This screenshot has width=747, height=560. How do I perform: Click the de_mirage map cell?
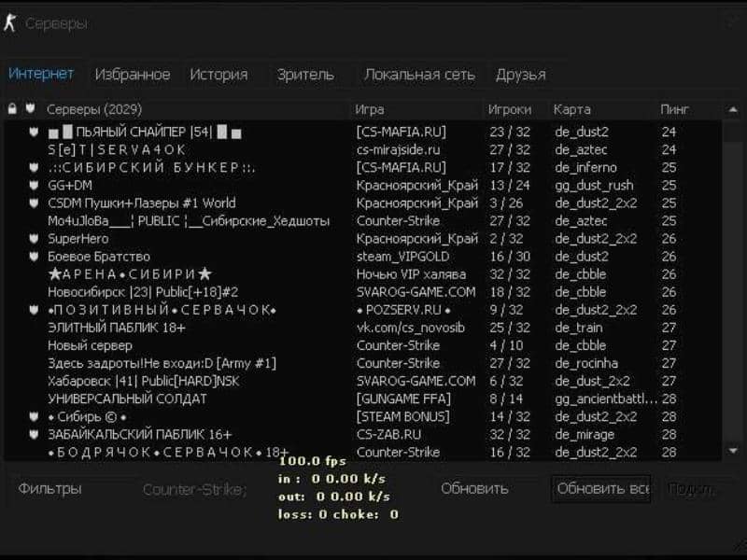coord(585,435)
